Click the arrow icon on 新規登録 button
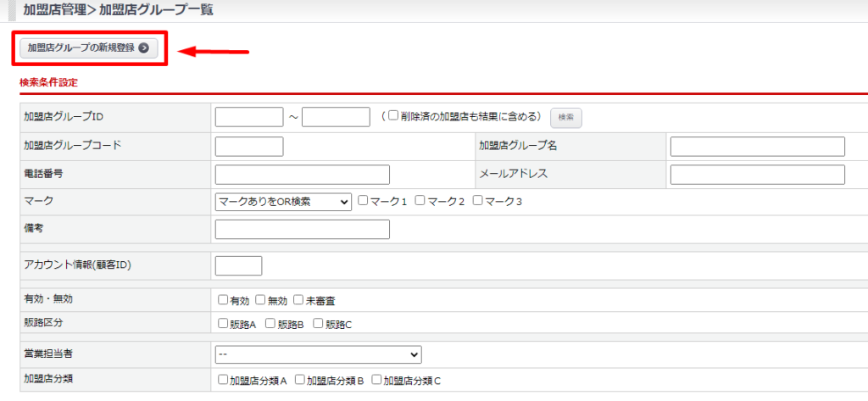This screenshot has width=868, height=401. 143,48
